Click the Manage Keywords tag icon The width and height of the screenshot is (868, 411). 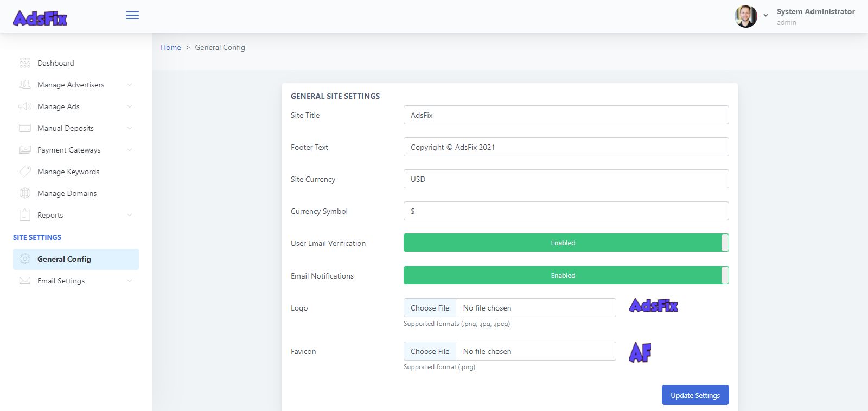pos(25,172)
